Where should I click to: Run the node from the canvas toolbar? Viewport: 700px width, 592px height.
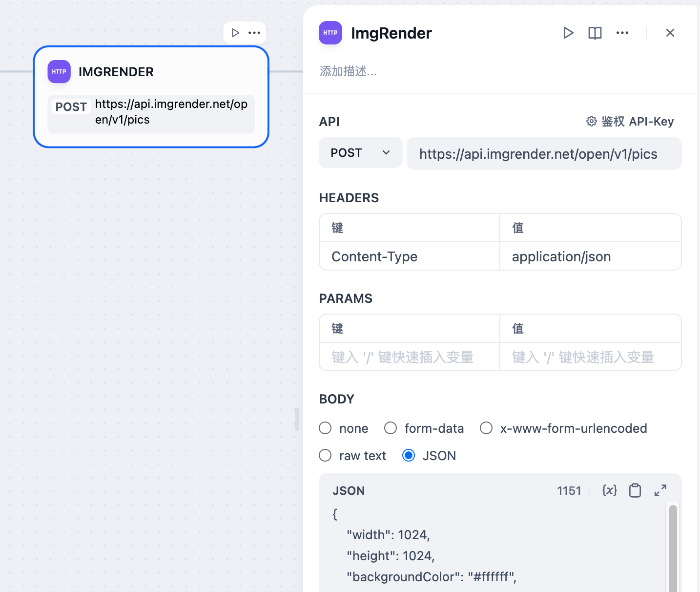coord(235,33)
